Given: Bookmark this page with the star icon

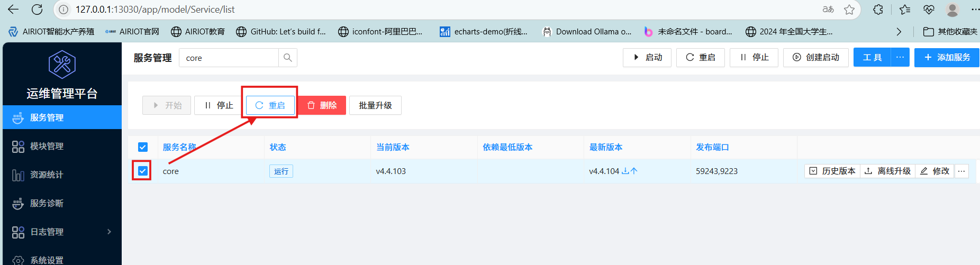Looking at the screenshot, I should (x=849, y=10).
